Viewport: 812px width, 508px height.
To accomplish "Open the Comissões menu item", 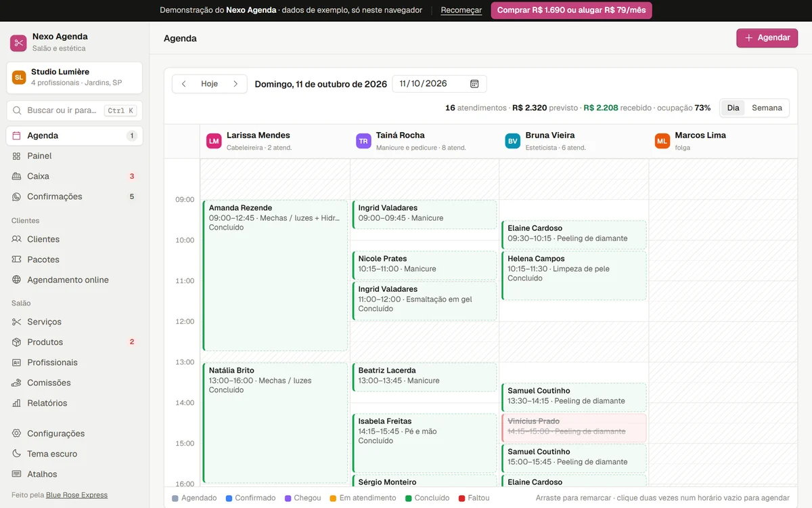I will [74, 383].
